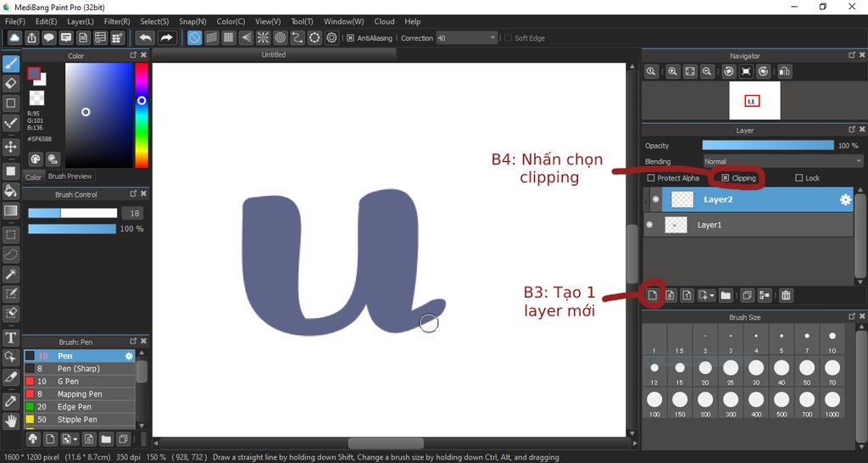Select the Gradient tool
This screenshot has width=868, height=463.
coord(10,210)
